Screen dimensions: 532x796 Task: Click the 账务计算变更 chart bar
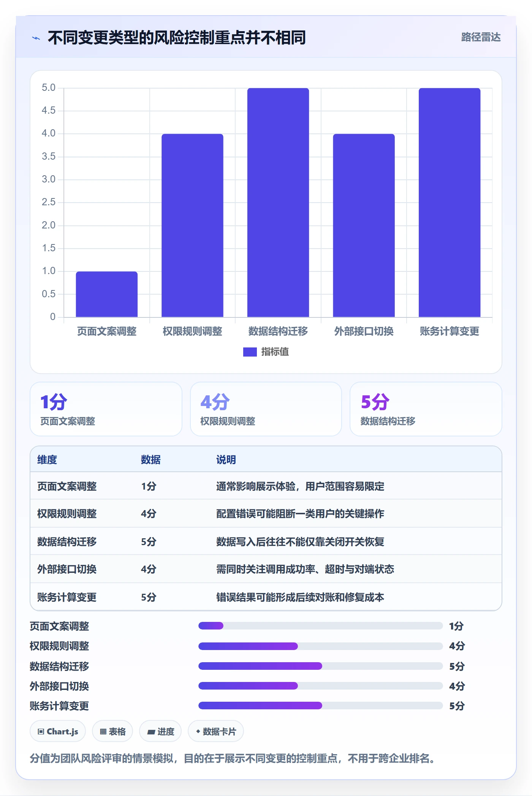tap(450, 203)
